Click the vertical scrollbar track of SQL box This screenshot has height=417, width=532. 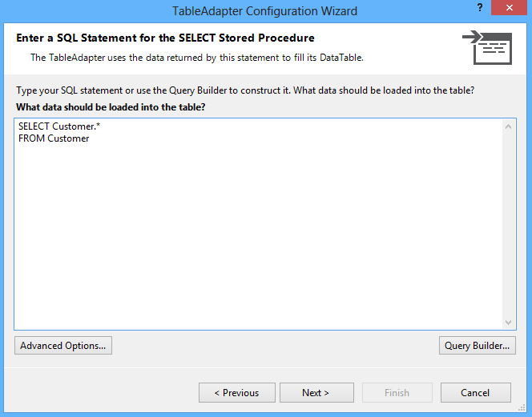point(508,224)
